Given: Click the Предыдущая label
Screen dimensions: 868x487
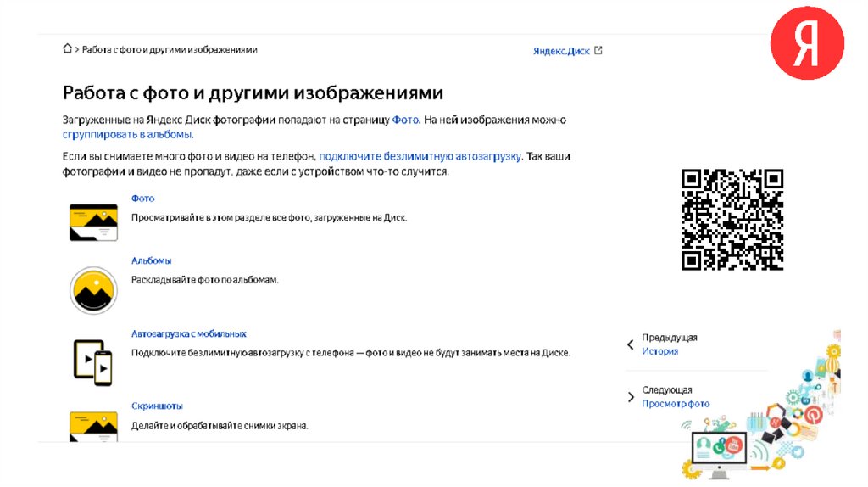Looking at the screenshot, I should point(670,338).
